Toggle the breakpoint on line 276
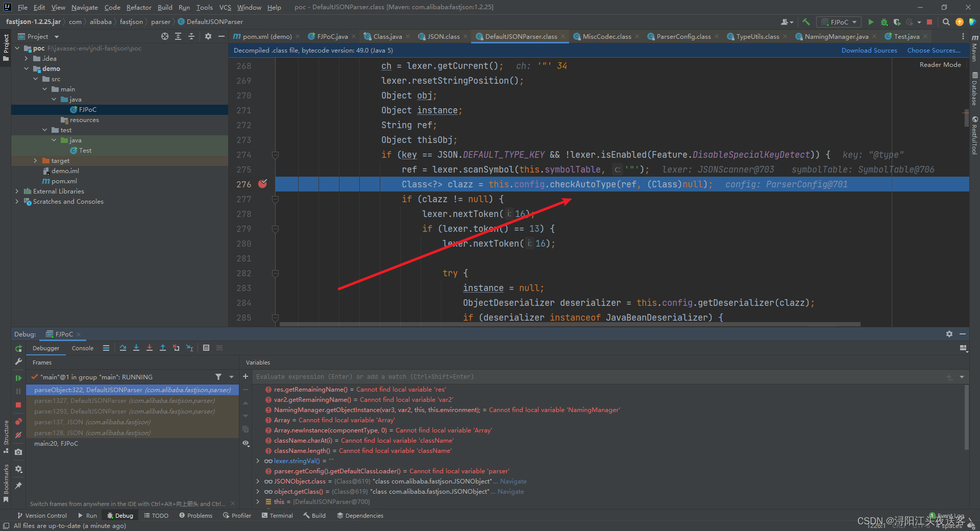Image resolution: width=980 pixels, height=531 pixels. [263, 184]
